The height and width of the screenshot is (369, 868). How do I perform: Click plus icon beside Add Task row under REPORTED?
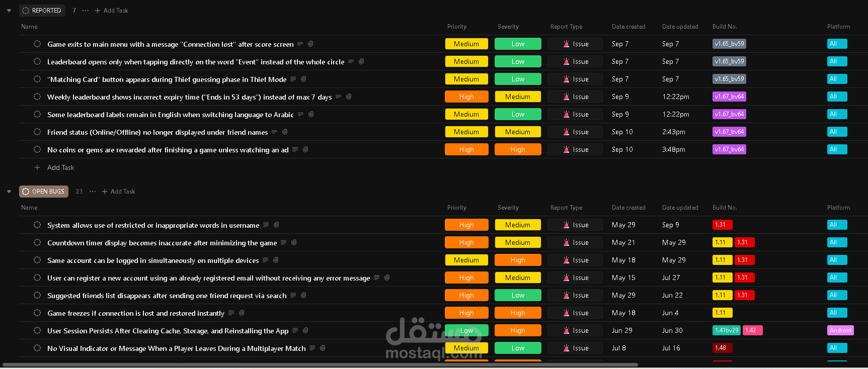(x=37, y=167)
